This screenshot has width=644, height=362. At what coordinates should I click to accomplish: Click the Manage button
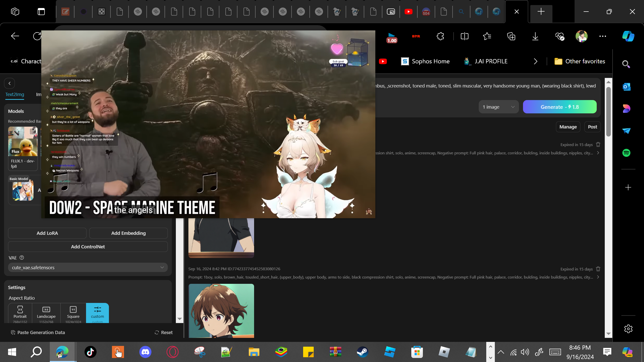click(x=568, y=127)
